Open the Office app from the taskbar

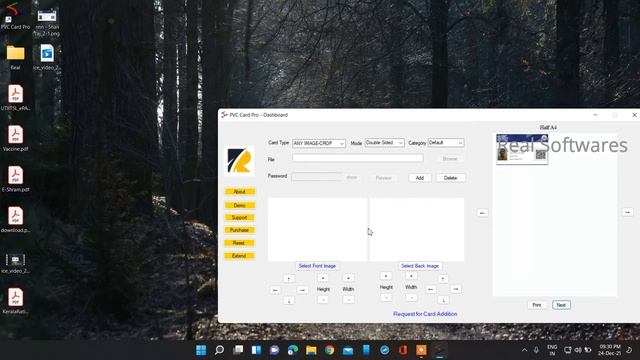(x=403, y=350)
